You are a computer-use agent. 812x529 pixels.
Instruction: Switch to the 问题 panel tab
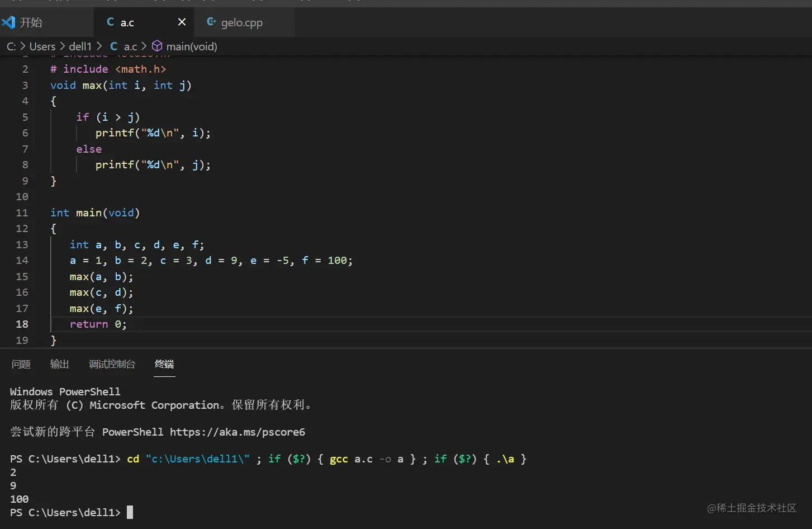coord(21,364)
